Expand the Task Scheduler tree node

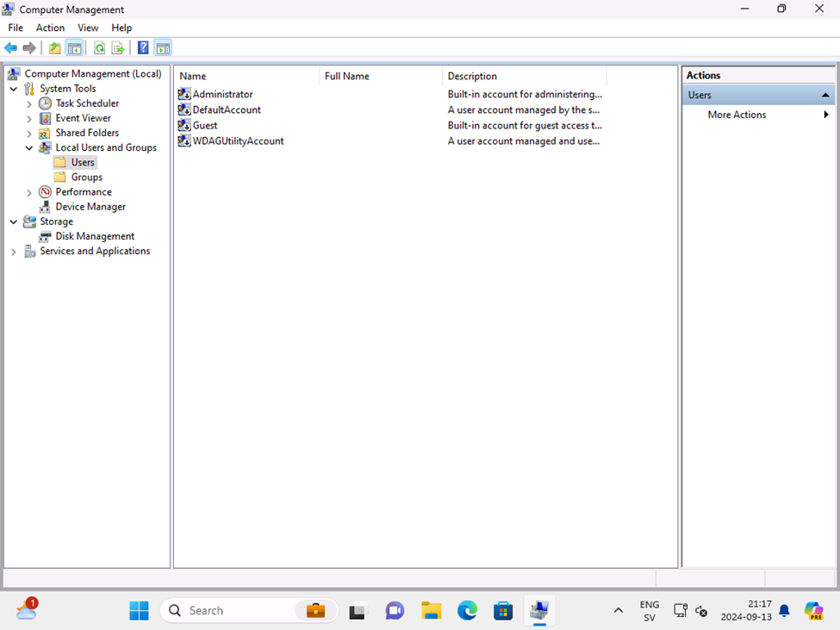28,103
